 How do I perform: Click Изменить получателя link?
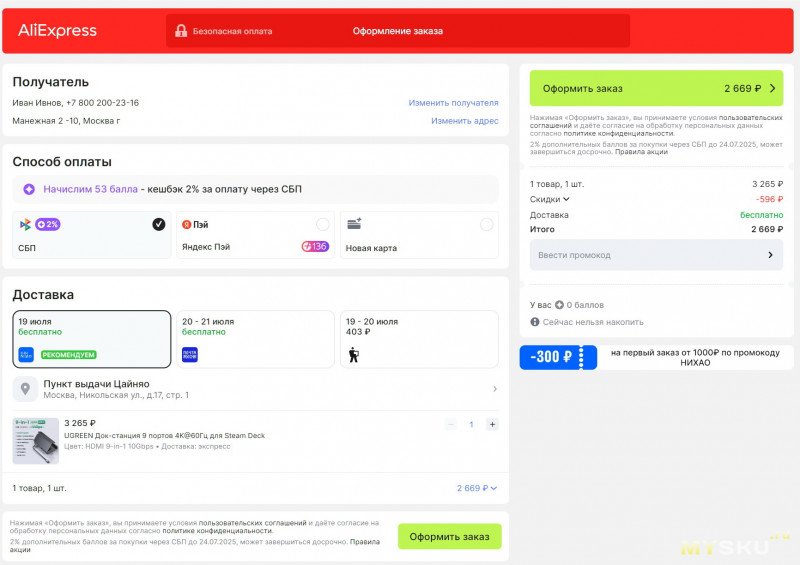453,103
